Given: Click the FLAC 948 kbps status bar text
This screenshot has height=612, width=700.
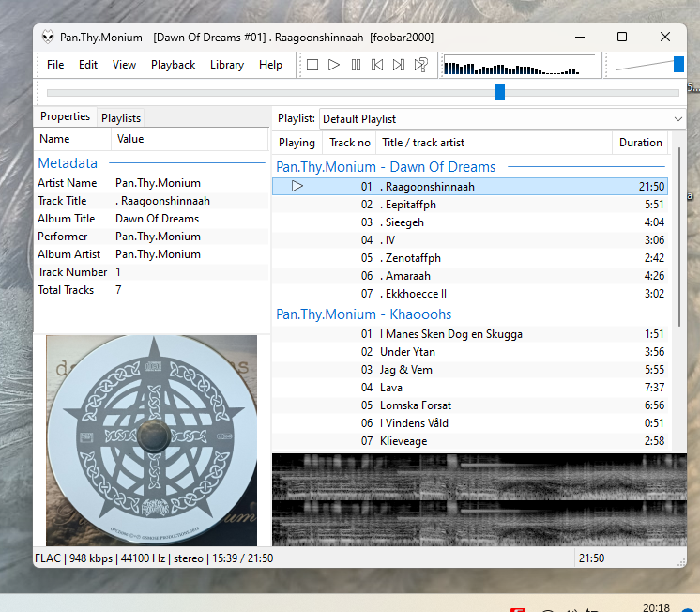Looking at the screenshot, I should [x=154, y=558].
